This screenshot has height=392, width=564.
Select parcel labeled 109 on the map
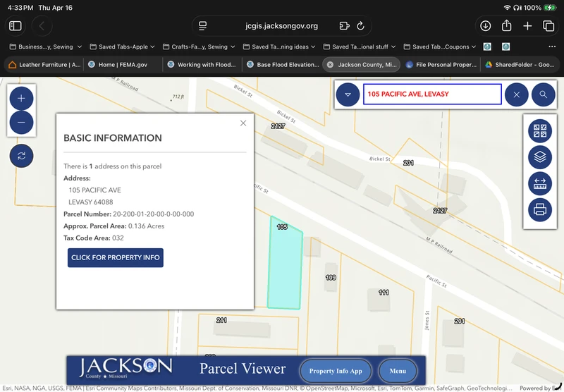pos(331,277)
